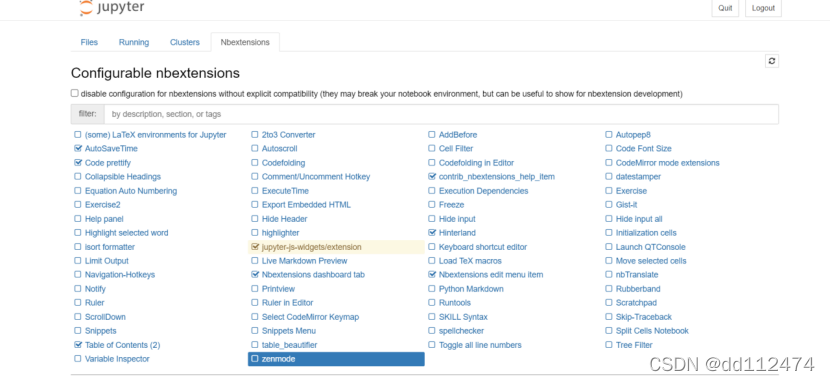Select the Nbextensions tab
This screenshot has height=381, width=830.
(245, 42)
